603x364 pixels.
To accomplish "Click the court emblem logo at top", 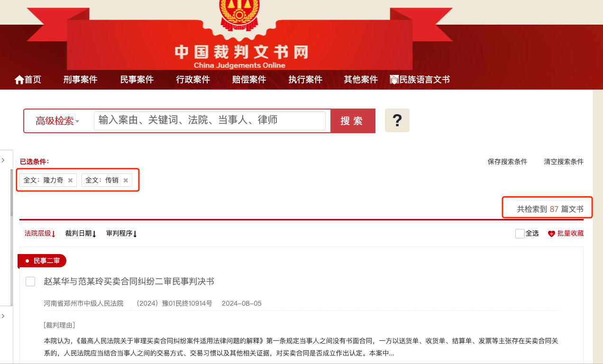I will [239, 14].
